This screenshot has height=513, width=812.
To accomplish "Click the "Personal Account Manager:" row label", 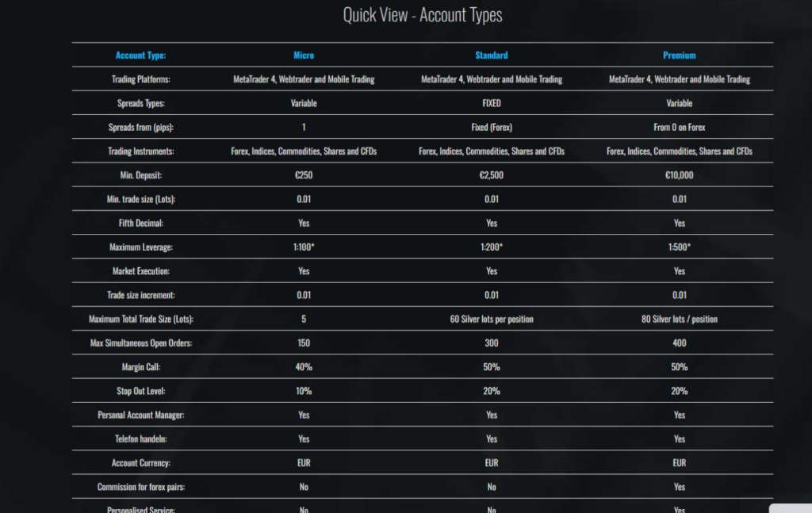I will coord(141,415).
